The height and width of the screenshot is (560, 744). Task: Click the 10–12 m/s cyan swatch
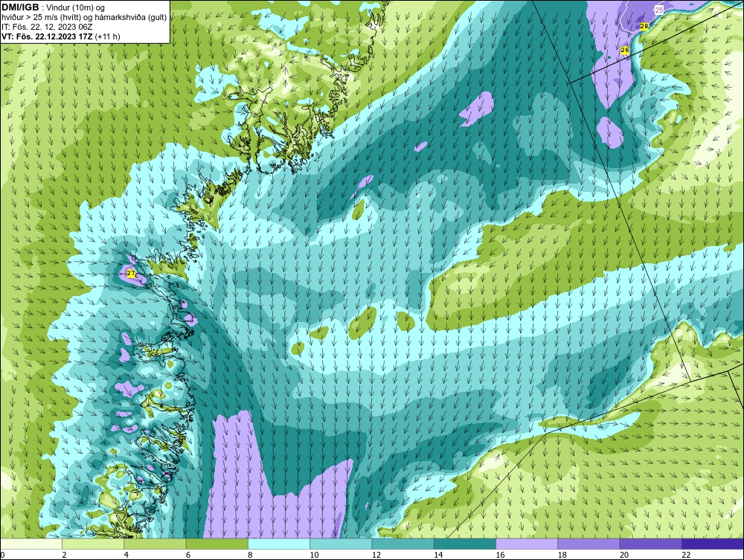coord(341,544)
